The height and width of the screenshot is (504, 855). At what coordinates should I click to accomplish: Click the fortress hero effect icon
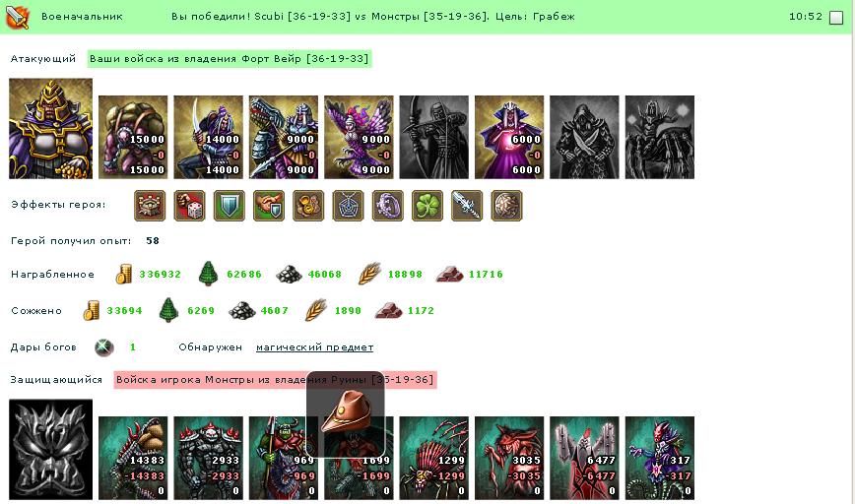tap(150, 206)
